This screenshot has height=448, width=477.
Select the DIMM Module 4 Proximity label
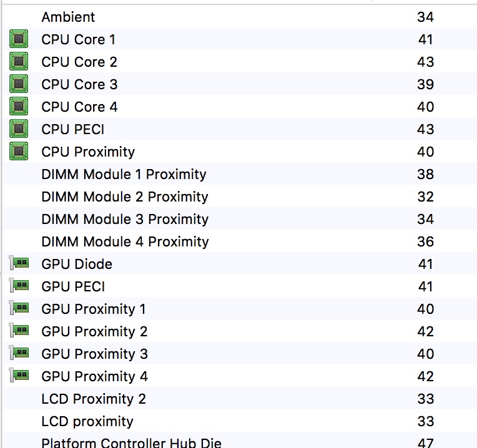[125, 242]
